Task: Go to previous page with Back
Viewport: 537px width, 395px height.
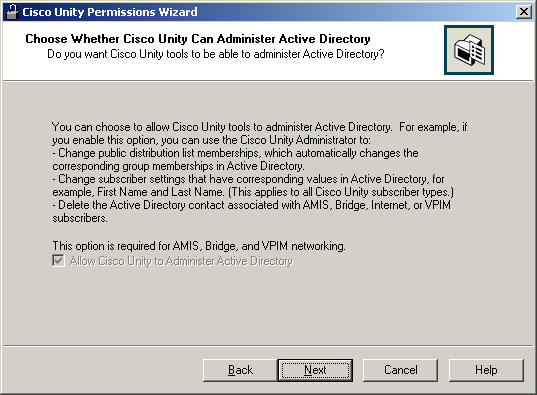Action: click(x=240, y=370)
